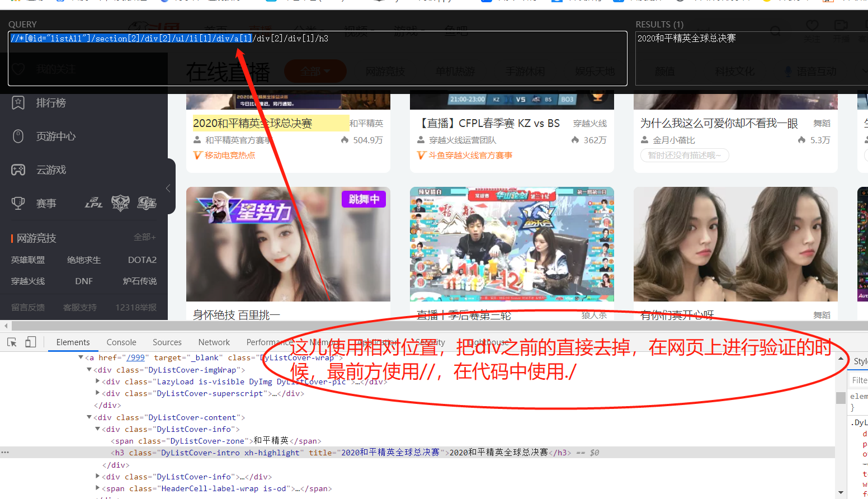This screenshot has height=499, width=868.
Task: Switch to the Sources tab
Action: pos(167,342)
